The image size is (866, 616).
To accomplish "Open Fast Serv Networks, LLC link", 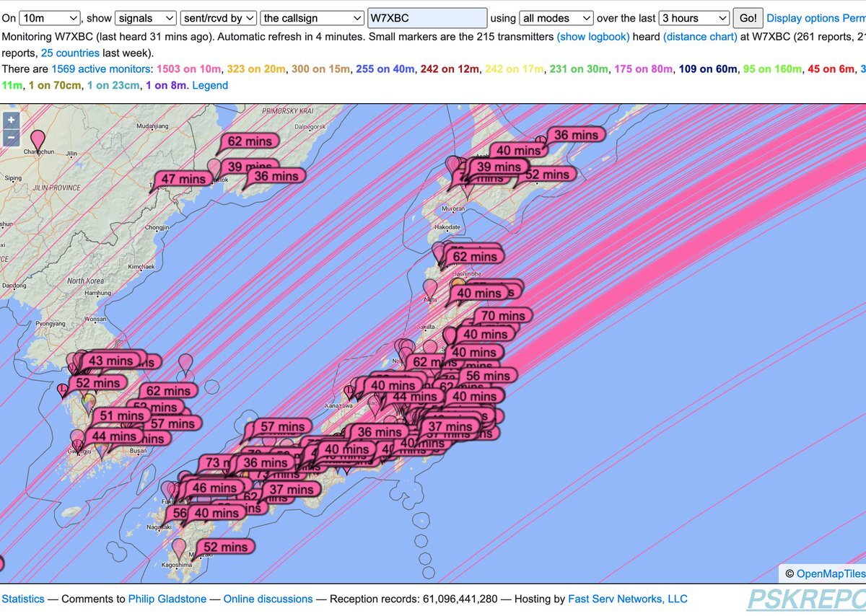I will (628, 599).
